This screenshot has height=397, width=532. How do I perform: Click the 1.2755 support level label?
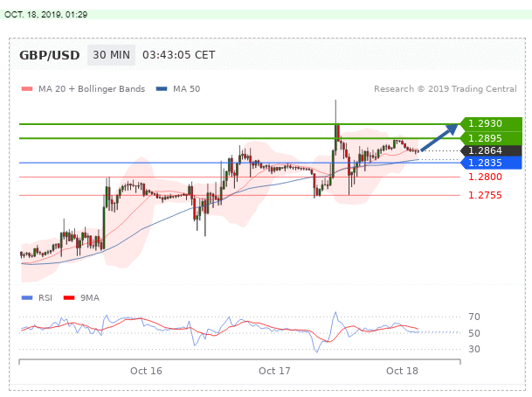coord(484,195)
